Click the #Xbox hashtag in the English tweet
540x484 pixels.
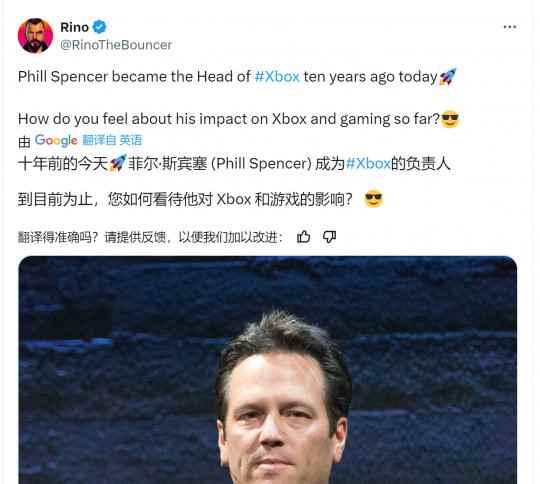pos(277,76)
